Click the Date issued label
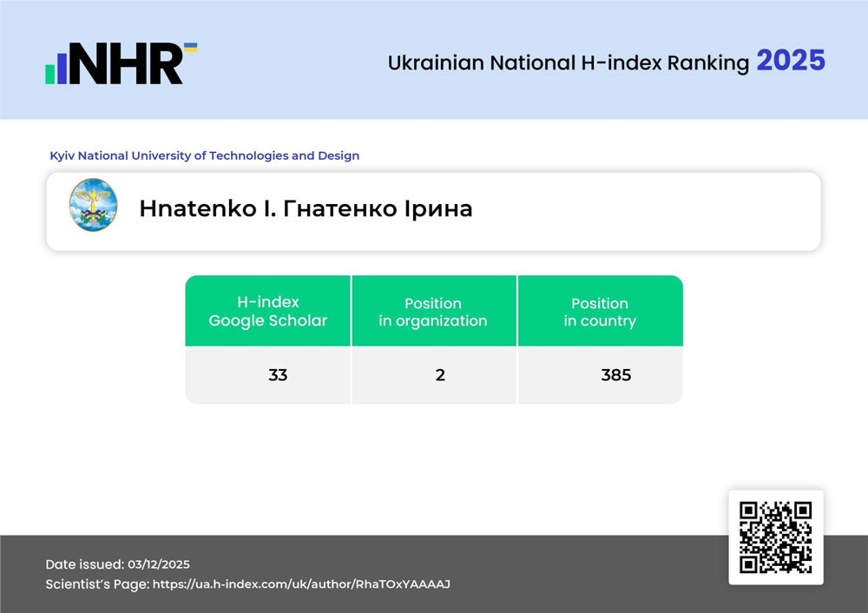Viewport: 868px width, 613px height. [85, 564]
